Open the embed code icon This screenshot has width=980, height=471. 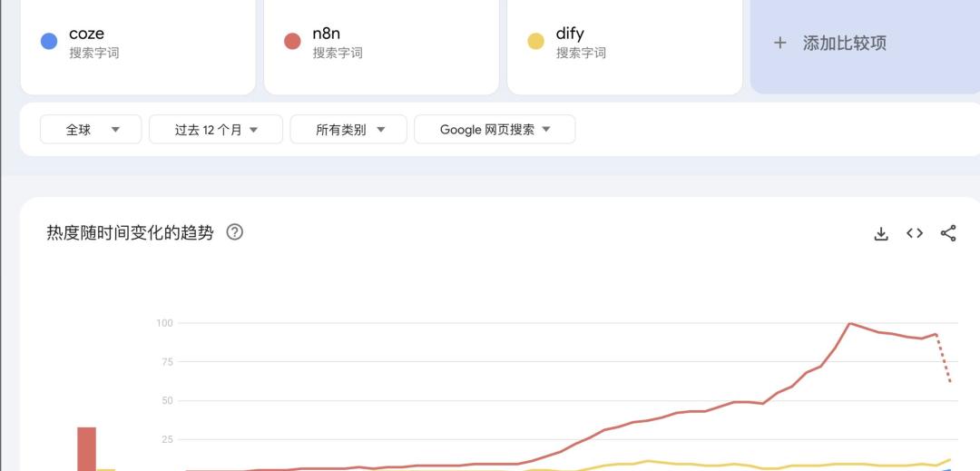(x=915, y=233)
